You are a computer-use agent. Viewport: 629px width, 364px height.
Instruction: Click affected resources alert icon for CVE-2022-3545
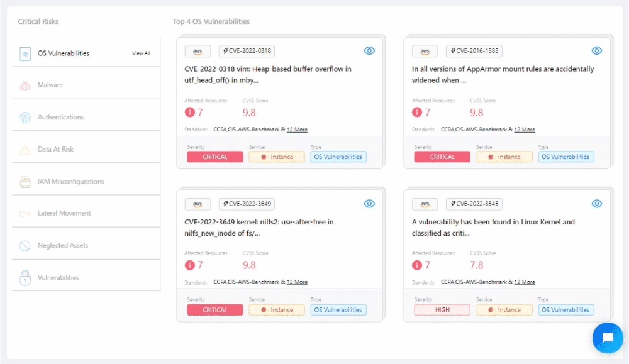coord(417,265)
